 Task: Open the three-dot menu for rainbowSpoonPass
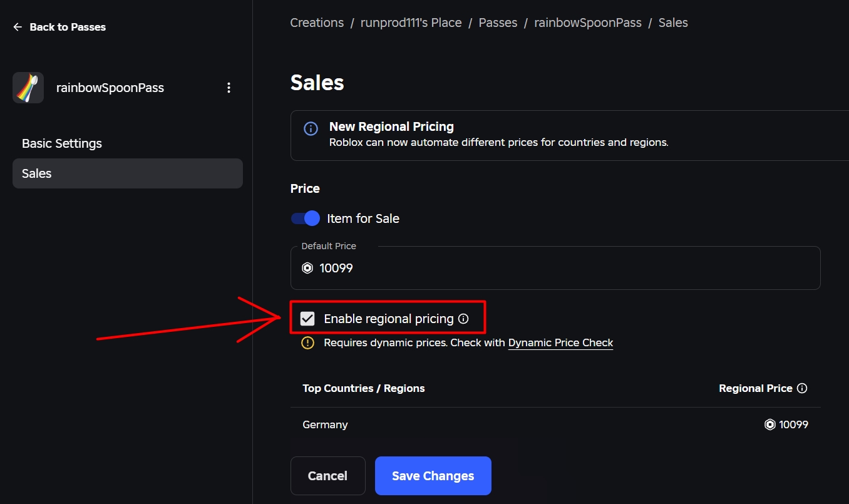(x=229, y=88)
